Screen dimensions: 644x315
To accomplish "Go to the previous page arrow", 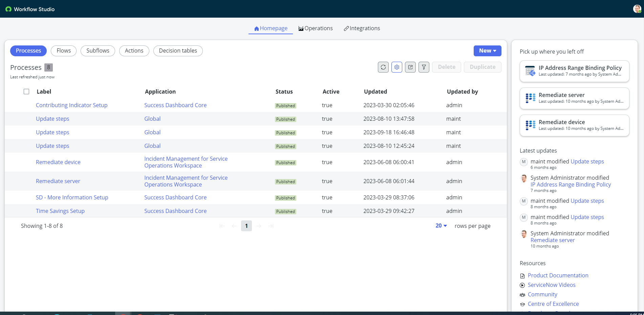I will point(234,226).
